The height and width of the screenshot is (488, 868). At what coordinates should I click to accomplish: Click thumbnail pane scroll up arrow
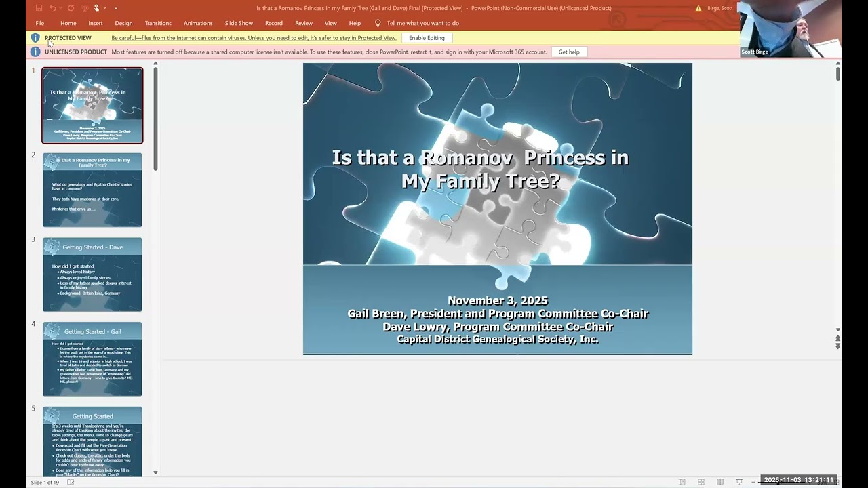click(155, 64)
